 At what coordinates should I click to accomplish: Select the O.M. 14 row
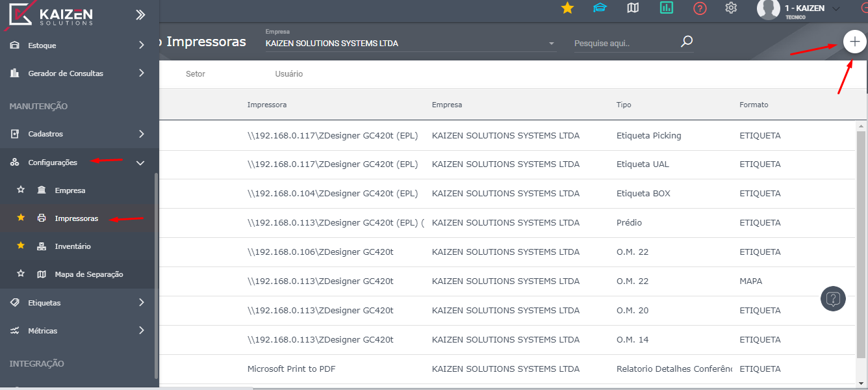[x=507, y=340]
